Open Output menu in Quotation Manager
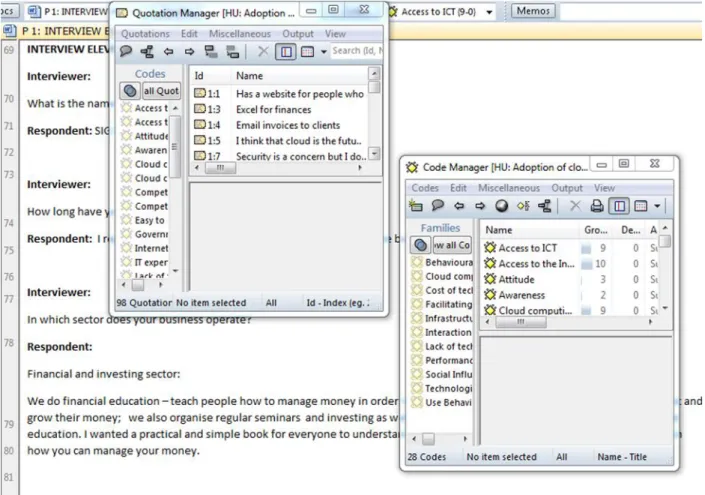Image resolution: width=705 pixels, height=495 pixels. click(298, 34)
